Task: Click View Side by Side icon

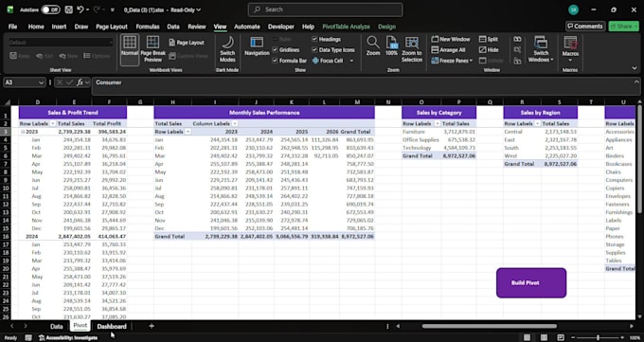Action: (517, 39)
